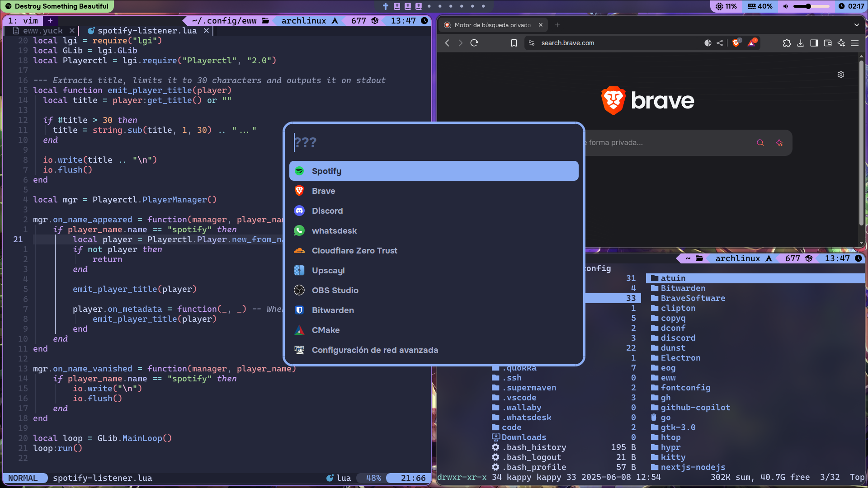This screenshot has height=488, width=868.
Task: Expand tab search chevron in Brave
Action: coord(857,25)
